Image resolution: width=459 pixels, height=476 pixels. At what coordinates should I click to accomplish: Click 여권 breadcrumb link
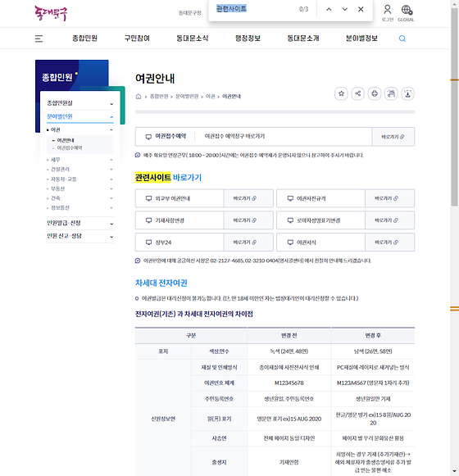[x=210, y=96]
